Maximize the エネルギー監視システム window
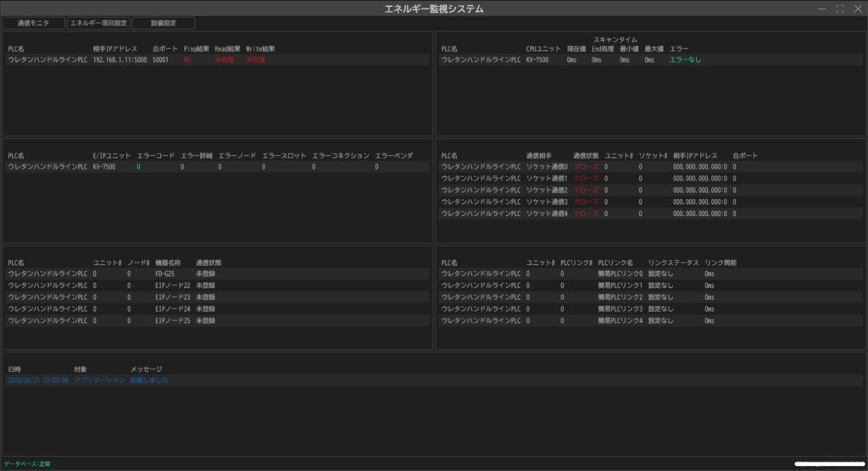 point(840,8)
